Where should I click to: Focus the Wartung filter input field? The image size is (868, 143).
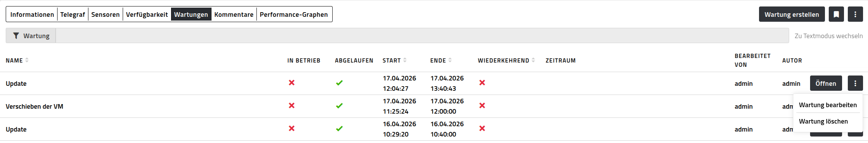422,35
